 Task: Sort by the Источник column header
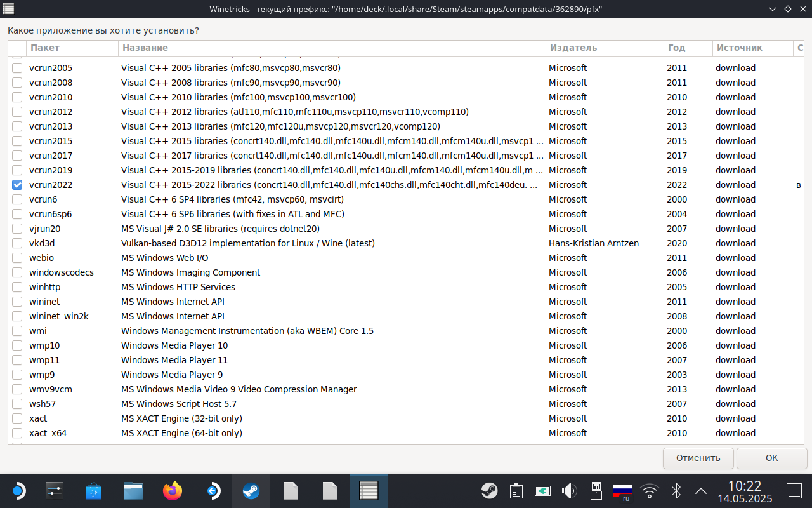[x=753, y=48]
